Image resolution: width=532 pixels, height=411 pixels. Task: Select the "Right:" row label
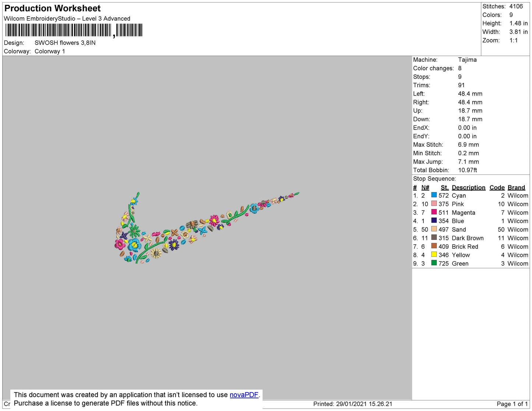(421, 102)
